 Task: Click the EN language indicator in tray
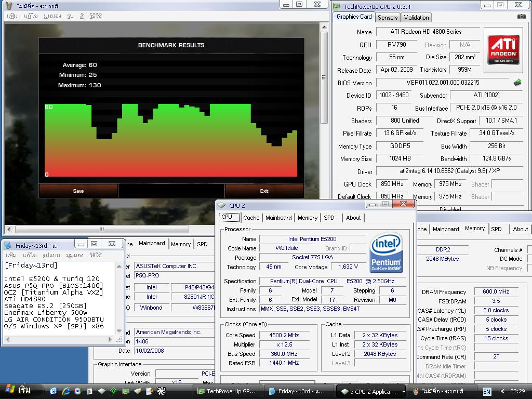point(487,391)
